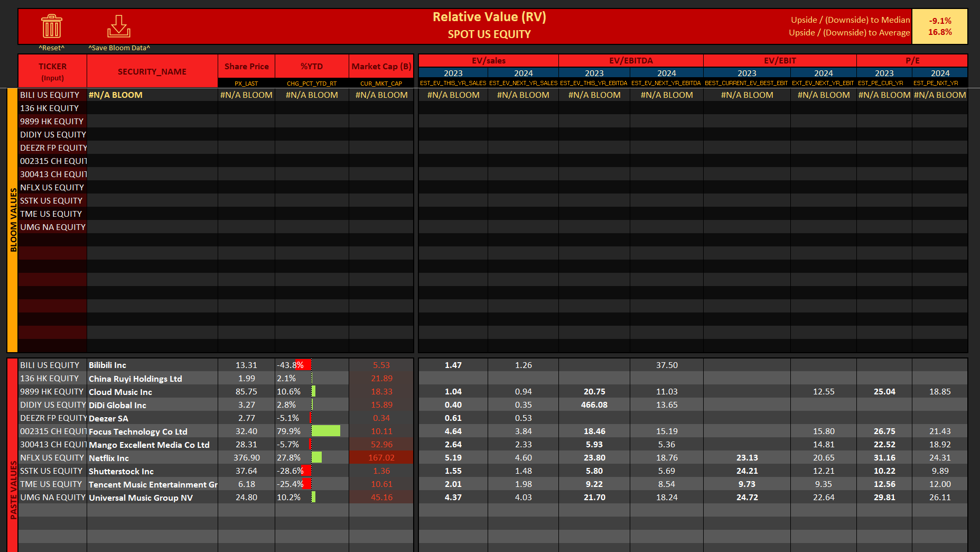Screen dimensions: 980x552
Task: Select the EV/EBIT group header
Action: pyautogui.click(x=780, y=61)
